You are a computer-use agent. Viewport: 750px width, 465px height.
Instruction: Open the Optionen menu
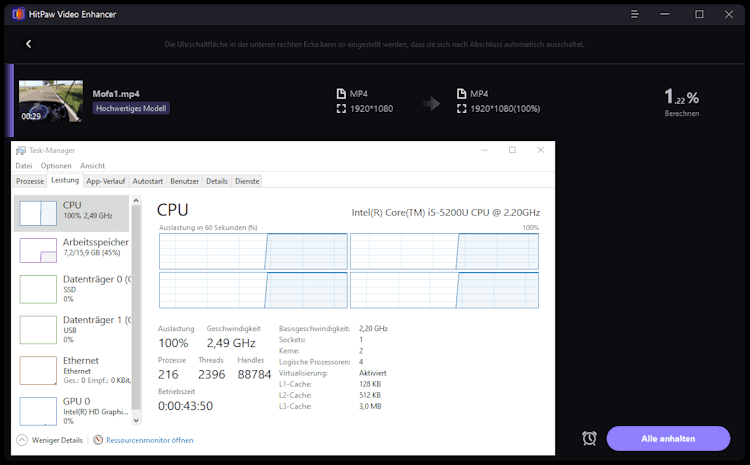[x=56, y=166]
